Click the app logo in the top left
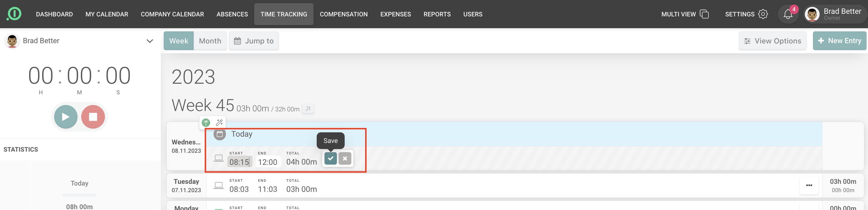 click(x=14, y=14)
